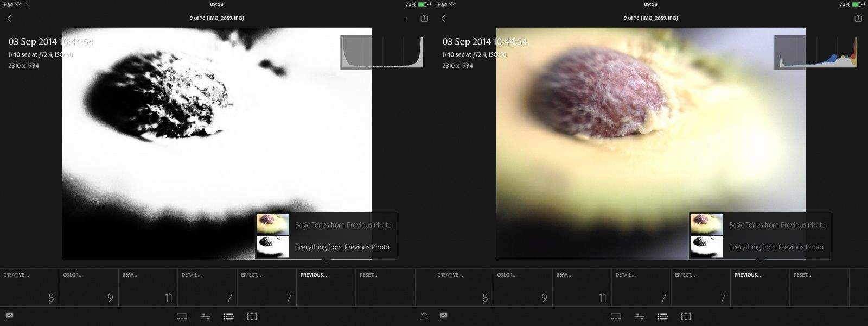868x326 pixels.
Task: Choose Basic Tones from Previous Photo, right screen
Action: click(x=777, y=225)
